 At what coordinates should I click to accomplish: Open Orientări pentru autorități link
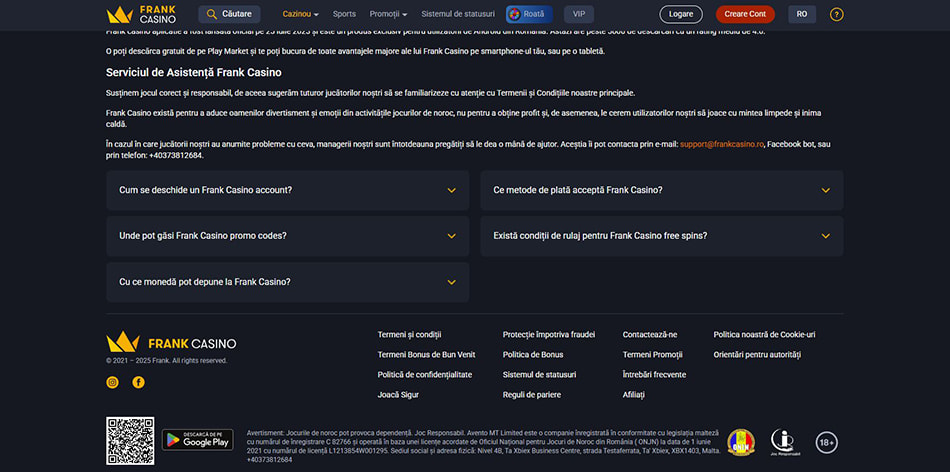click(x=757, y=354)
